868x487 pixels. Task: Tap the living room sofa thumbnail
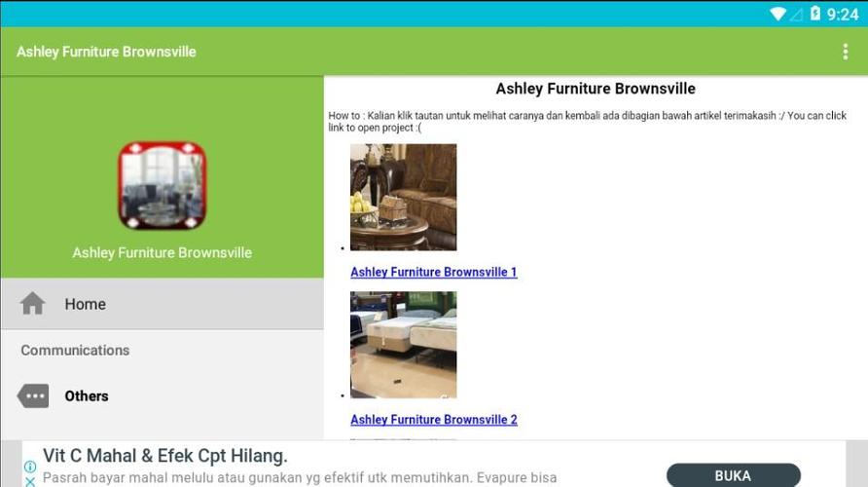[x=404, y=198]
